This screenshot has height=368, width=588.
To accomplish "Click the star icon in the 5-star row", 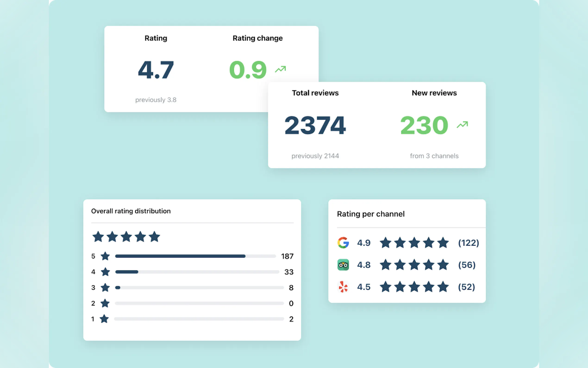I will click(105, 256).
